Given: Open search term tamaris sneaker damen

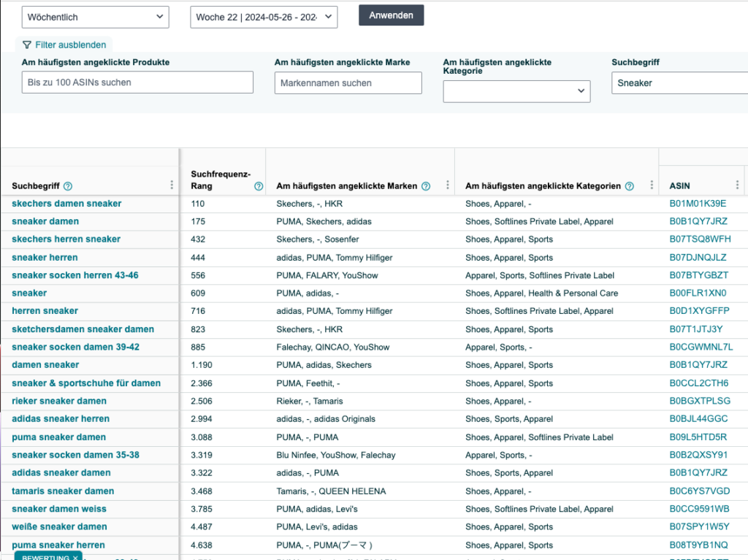Looking at the screenshot, I should (x=63, y=491).
